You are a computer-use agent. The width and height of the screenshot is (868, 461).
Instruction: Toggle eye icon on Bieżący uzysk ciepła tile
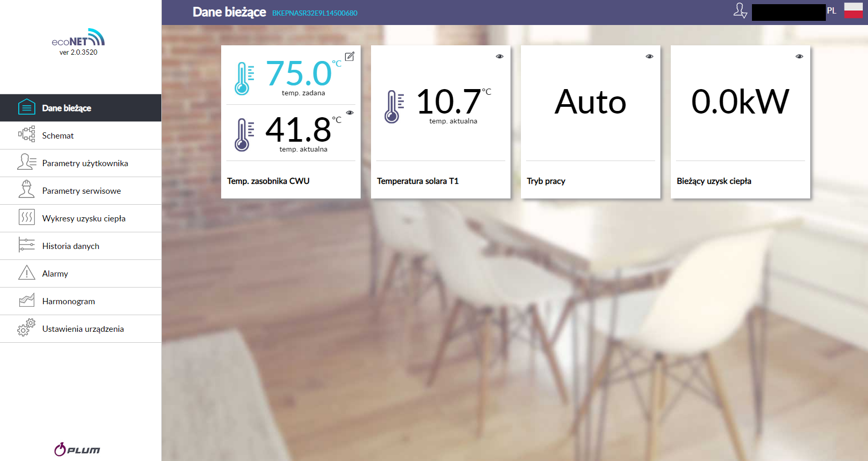tap(799, 56)
